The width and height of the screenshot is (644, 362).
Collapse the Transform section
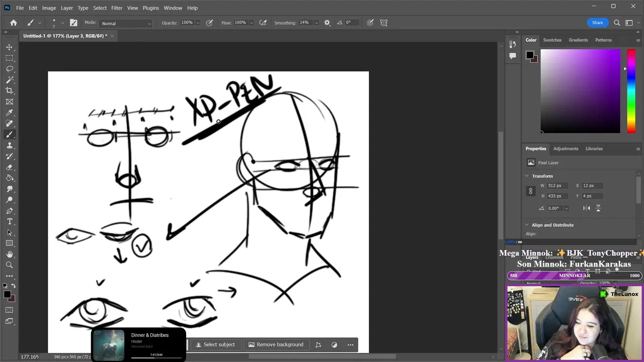tap(527, 176)
